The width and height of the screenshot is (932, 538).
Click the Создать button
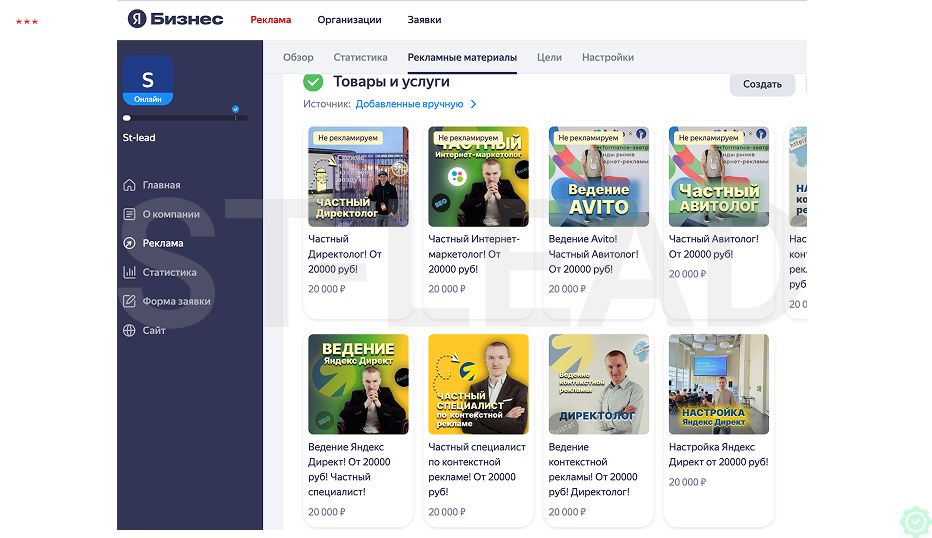[762, 84]
